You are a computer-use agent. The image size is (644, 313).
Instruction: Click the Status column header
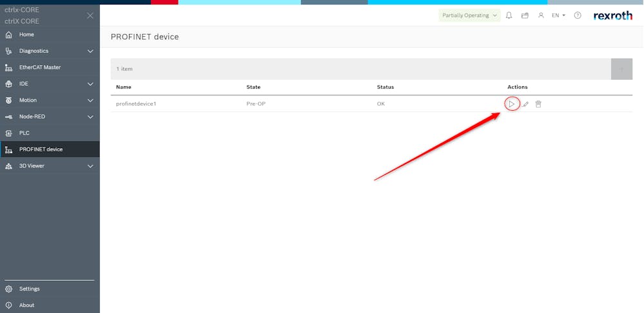point(385,87)
